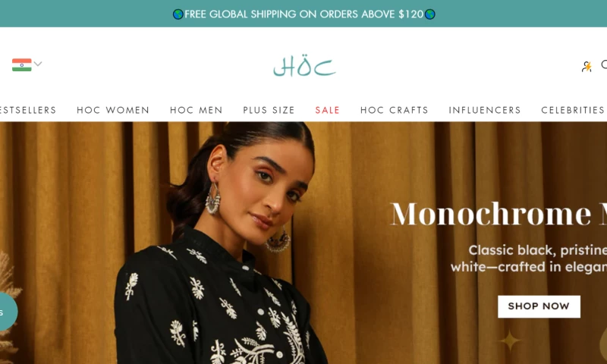Click the HOC logo
The width and height of the screenshot is (607, 364).
[304, 65]
